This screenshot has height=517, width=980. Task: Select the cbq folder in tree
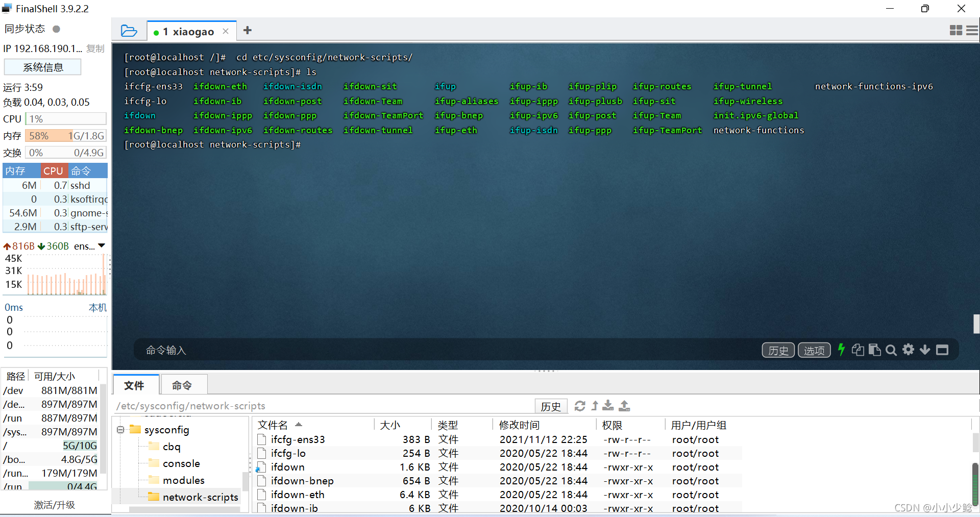point(171,447)
